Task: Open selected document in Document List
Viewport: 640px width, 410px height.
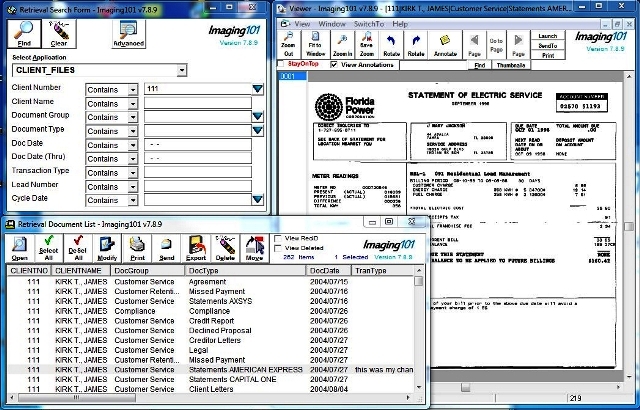Action: pos(20,248)
